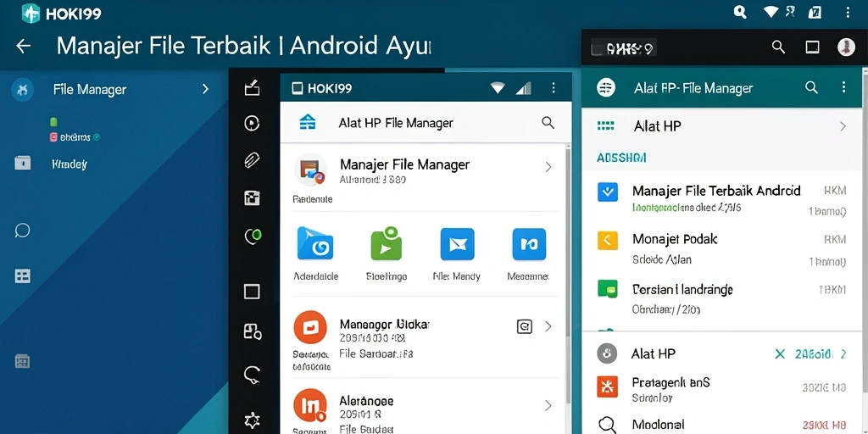Viewport: 868px width, 434px height.
Task: Go back with the arrow beside Manajer File Terbaik
Action: pos(23,46)
